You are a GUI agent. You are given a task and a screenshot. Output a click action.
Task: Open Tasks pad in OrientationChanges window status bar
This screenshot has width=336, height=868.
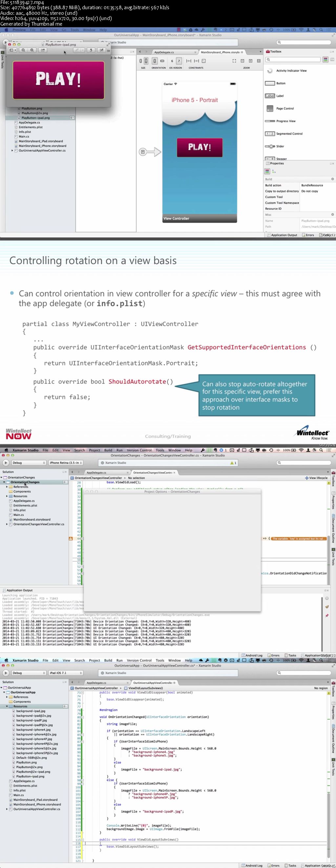[x=290, y=656]
